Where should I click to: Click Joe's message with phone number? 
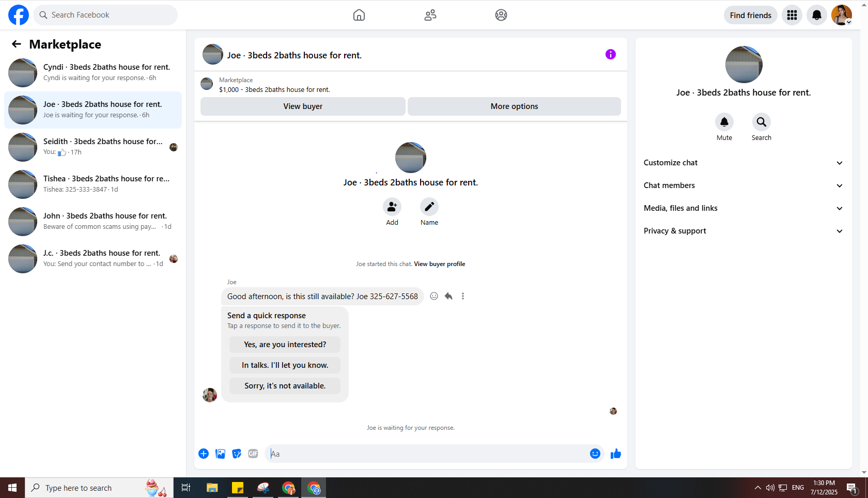[322, 297]
